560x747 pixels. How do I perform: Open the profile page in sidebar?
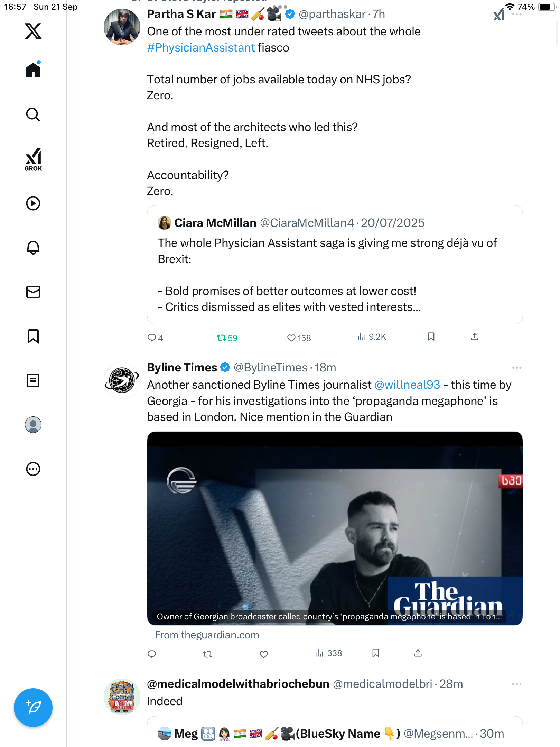click(33, 425)
